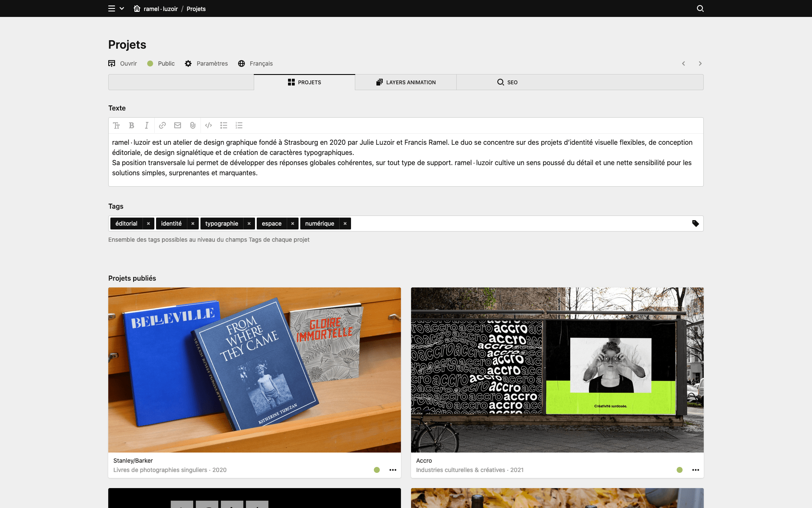Click the Stanley/Barker project title
This screenshot has height=508, width=812.
(133, 461)
